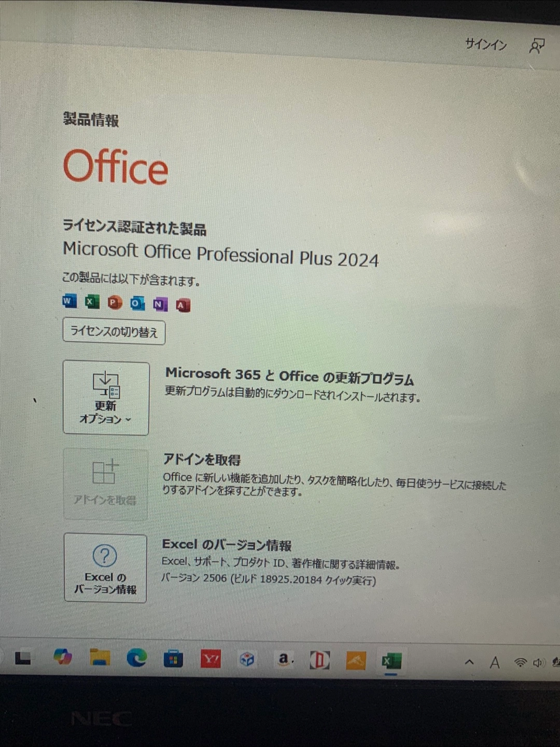Screen dimensions: 560x747
Task: Click Microsoft Office Professional Plus 2024 text
Action: point(221,254)
